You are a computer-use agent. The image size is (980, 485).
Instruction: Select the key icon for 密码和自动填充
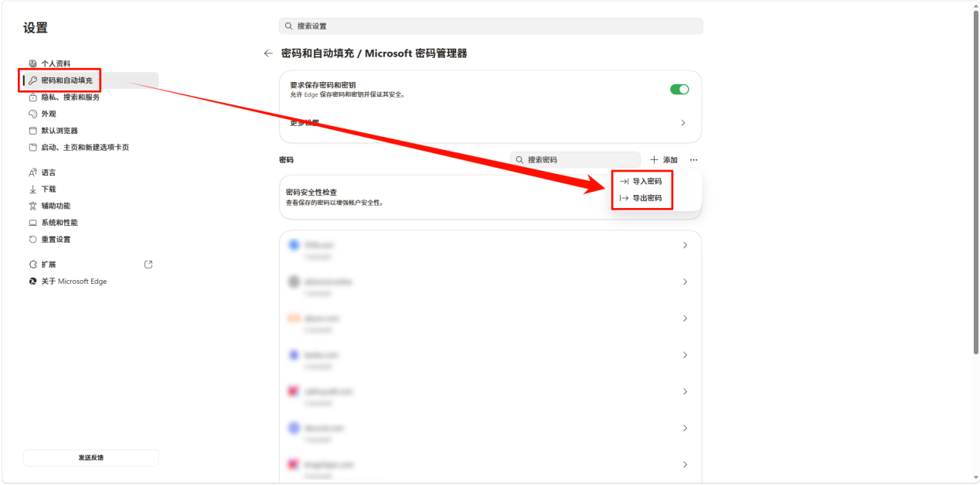click(x=32, y=80)
